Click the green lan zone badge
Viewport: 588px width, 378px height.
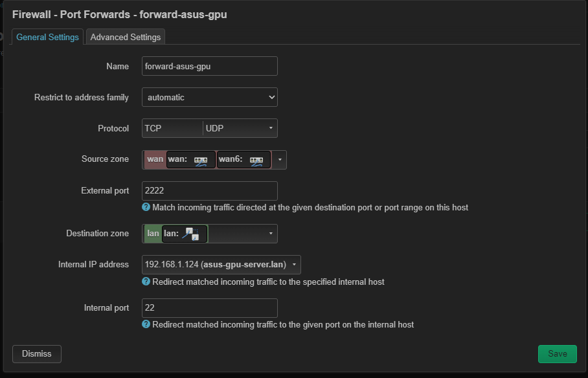(153, 233)
